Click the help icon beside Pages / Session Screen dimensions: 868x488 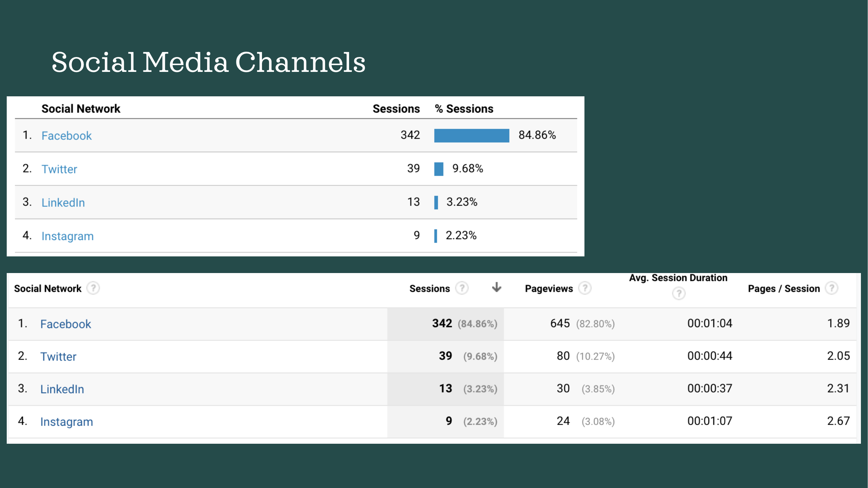tap(832, 288)
